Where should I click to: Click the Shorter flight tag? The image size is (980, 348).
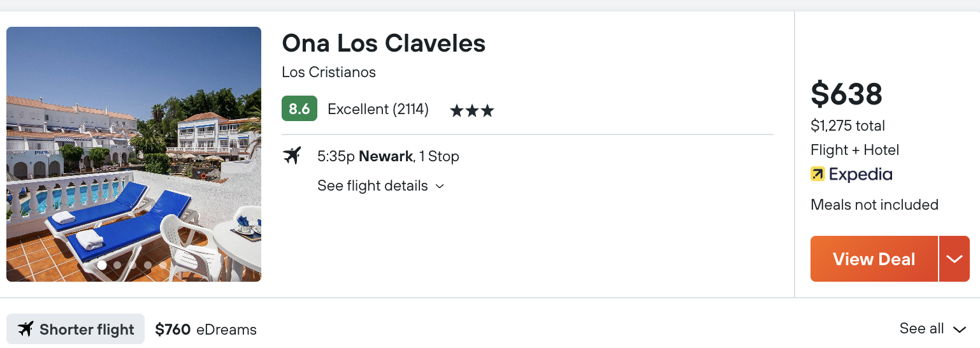coord(75,329)
